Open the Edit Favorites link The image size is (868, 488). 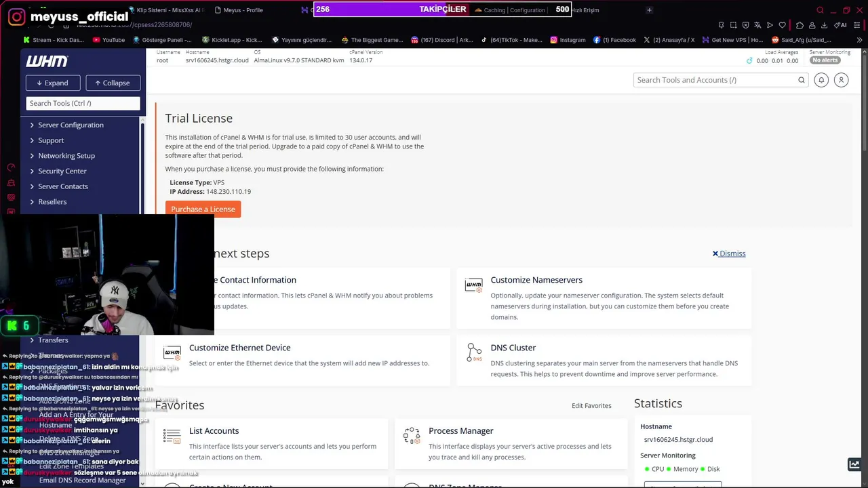point(591,406)
